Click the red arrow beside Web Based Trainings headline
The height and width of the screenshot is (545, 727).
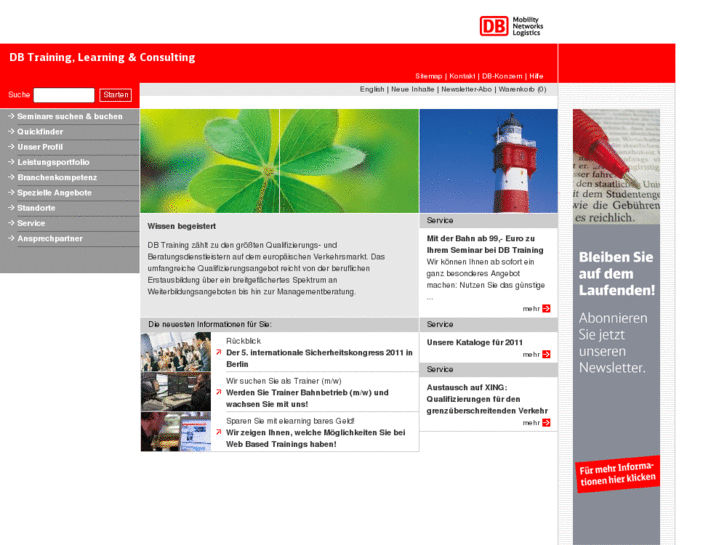pos(219,432)
